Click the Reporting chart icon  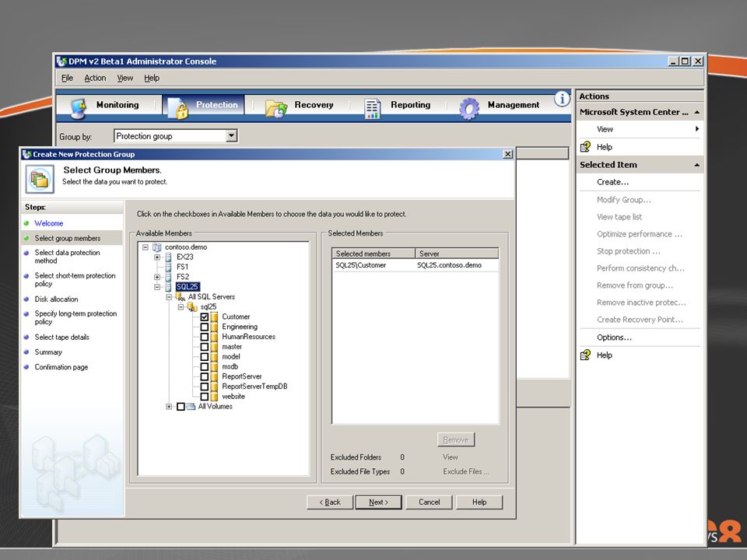point(373,108)
